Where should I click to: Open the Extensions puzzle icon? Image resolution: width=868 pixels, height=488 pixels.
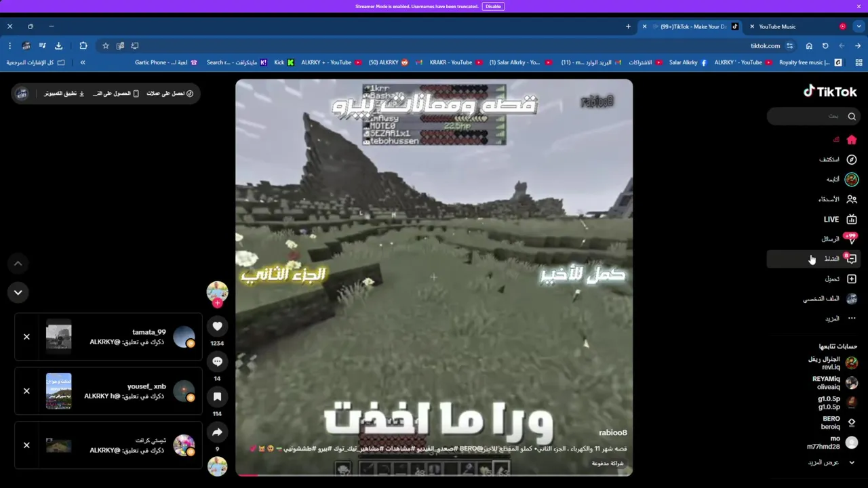(83, 45)
